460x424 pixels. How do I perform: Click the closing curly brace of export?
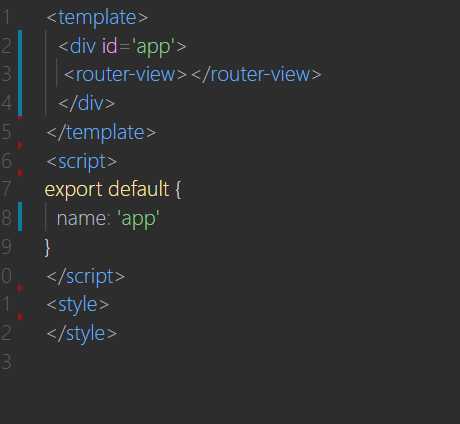tap(47, 248)
